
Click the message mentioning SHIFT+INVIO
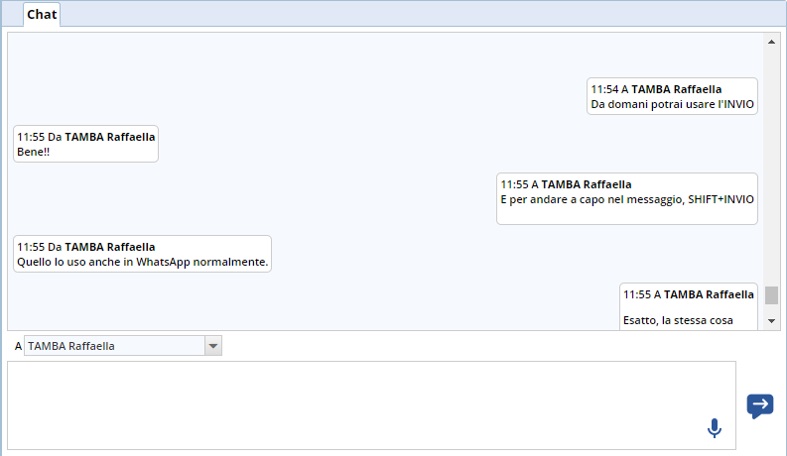pos(627,199)
